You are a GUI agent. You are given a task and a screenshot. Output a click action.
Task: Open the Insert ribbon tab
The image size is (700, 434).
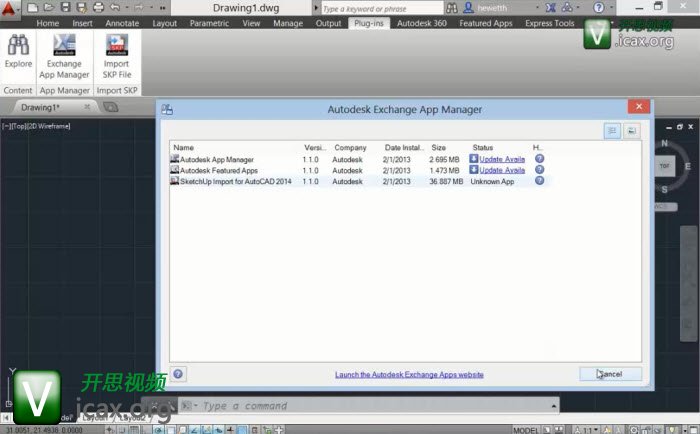[x=83, y=23]
